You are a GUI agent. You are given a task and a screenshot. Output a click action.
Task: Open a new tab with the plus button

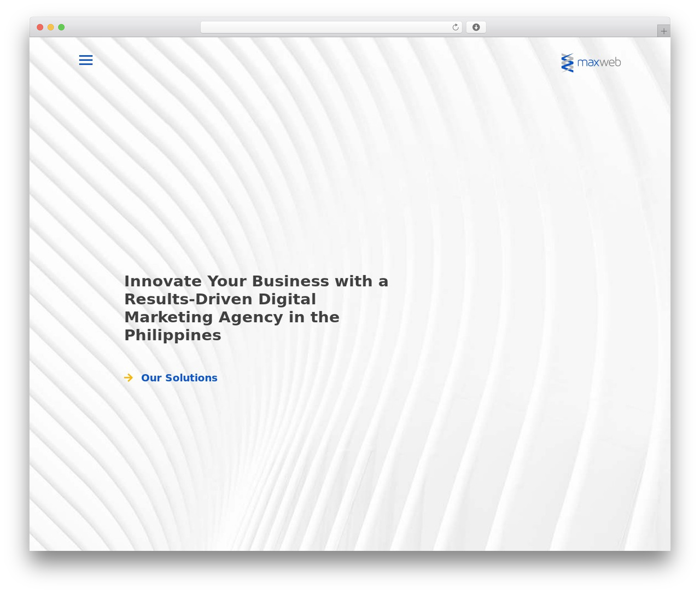663,31
